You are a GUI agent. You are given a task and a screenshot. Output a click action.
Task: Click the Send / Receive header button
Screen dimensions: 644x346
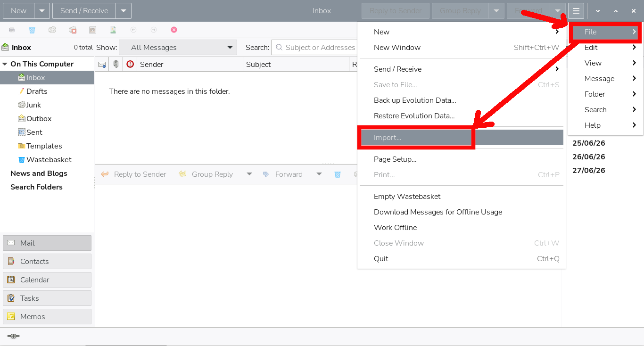(x=84, y=11)
